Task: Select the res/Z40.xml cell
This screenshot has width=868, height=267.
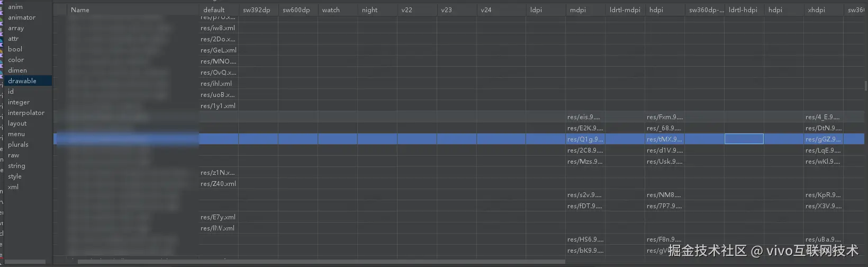Action: (219, 184)
